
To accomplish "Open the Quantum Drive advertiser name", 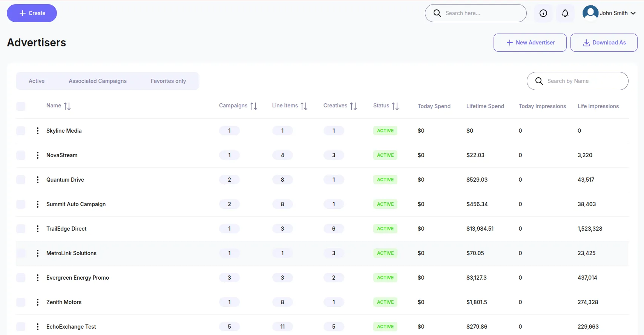I will click(x=65, y=180).
